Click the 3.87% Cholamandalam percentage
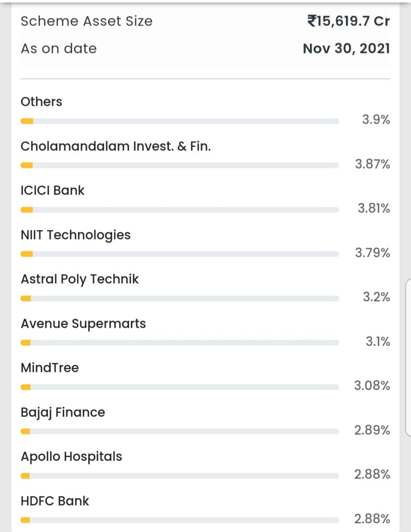 pyautogui.click(x=373, y=164)
